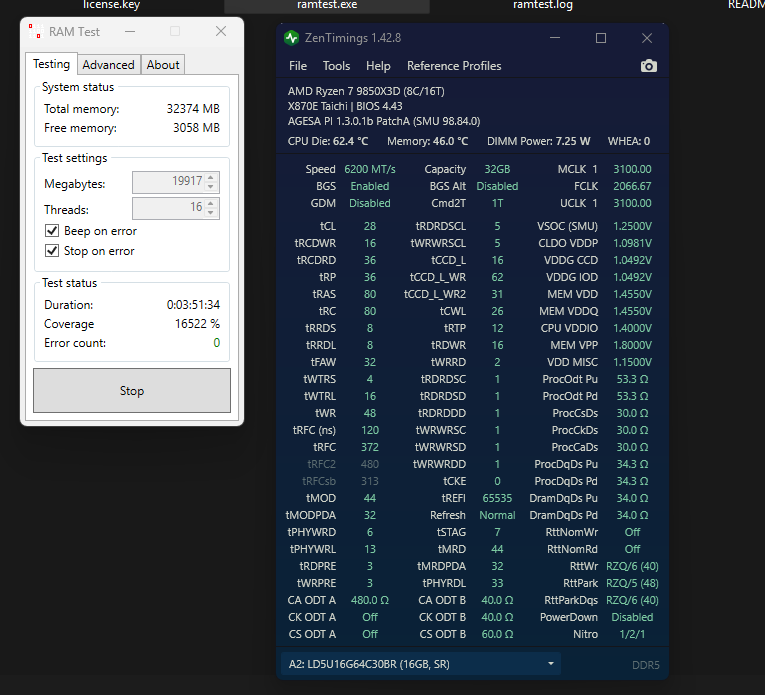
Task: Increase the Threads count with up arrow
Action: [x=211, y=203]
